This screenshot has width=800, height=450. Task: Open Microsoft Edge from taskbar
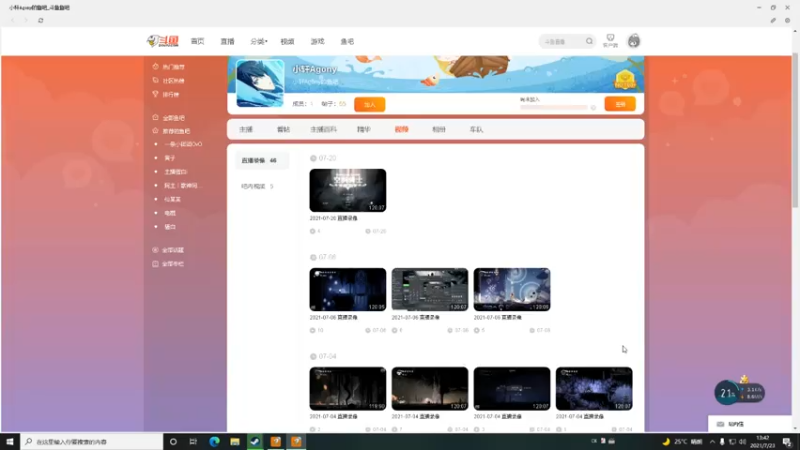click(x=214, y=441)
